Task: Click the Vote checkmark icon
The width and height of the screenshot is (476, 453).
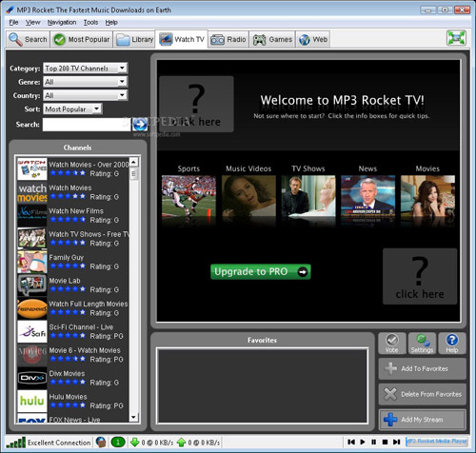Action: 392,340
